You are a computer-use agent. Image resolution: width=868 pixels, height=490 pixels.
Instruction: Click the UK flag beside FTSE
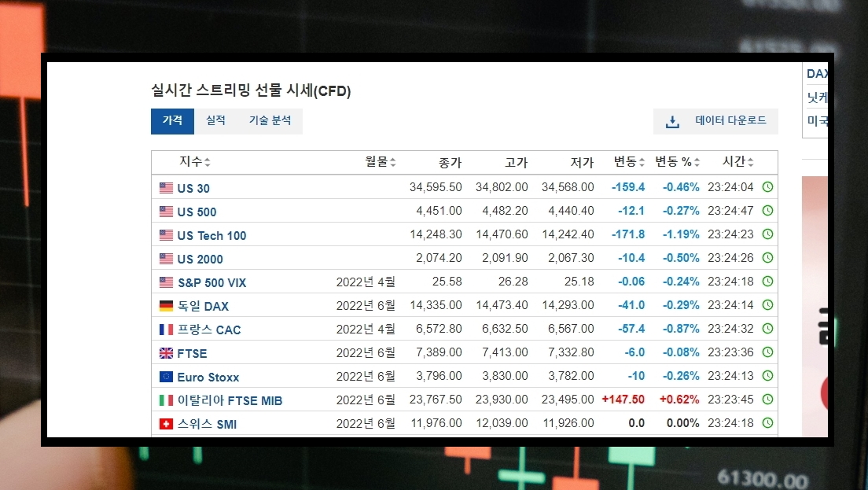pyautogui.click(x=166, y=352)
